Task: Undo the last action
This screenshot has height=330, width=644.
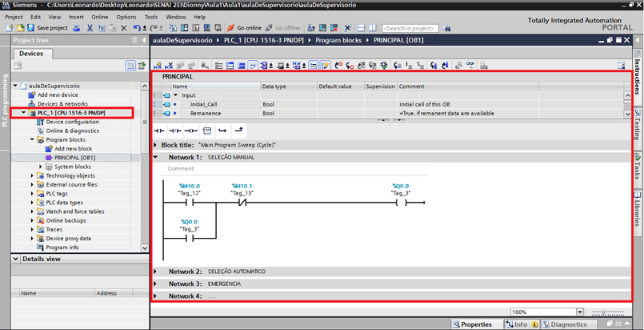Action: click(137, 28)
